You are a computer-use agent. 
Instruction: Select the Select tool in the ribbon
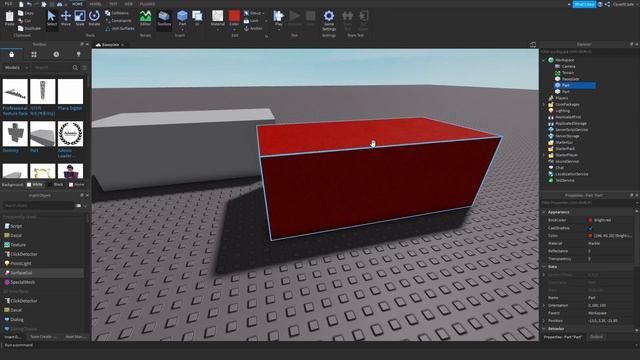[51, 19]
